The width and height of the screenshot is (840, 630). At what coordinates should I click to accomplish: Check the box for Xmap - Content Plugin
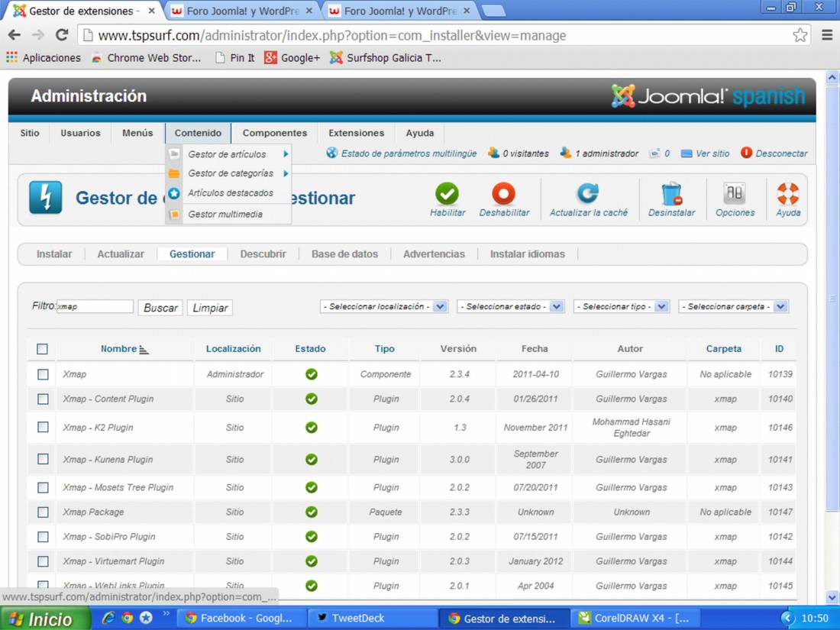click(x=43, y=399)
